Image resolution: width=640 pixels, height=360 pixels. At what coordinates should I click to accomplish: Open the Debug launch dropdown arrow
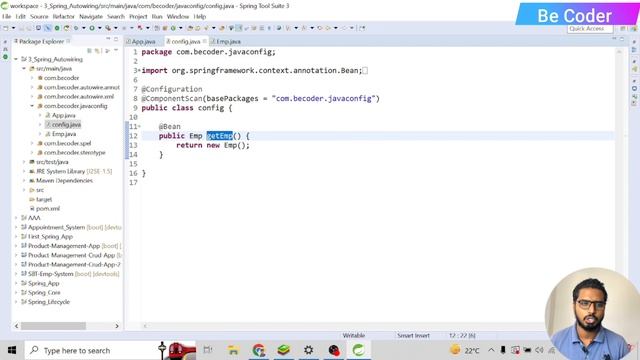click(x=84, y=28)
